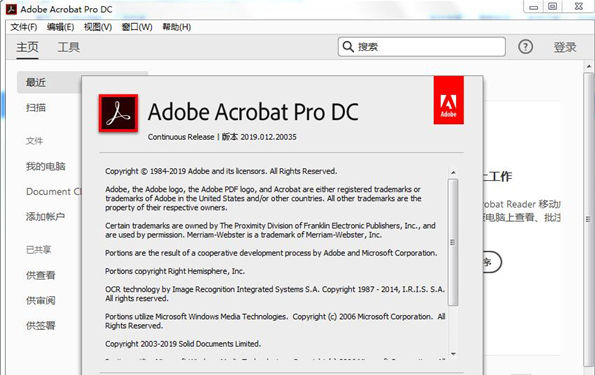
Task: Click the Adobe Acrobat Pro DC heading
Action: pos(253,112)
